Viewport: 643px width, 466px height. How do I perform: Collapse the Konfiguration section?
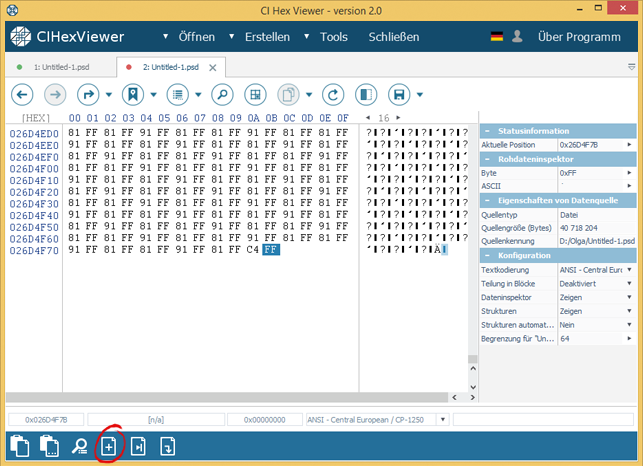487,256
